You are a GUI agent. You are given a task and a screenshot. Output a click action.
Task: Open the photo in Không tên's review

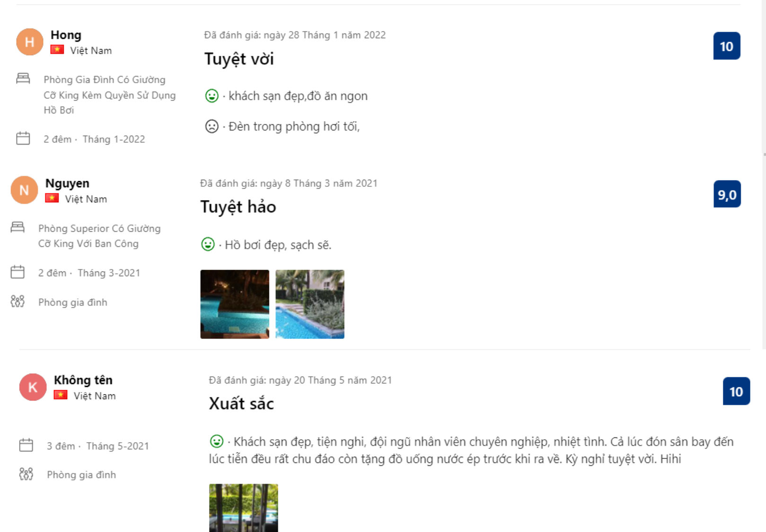[244, 507]
